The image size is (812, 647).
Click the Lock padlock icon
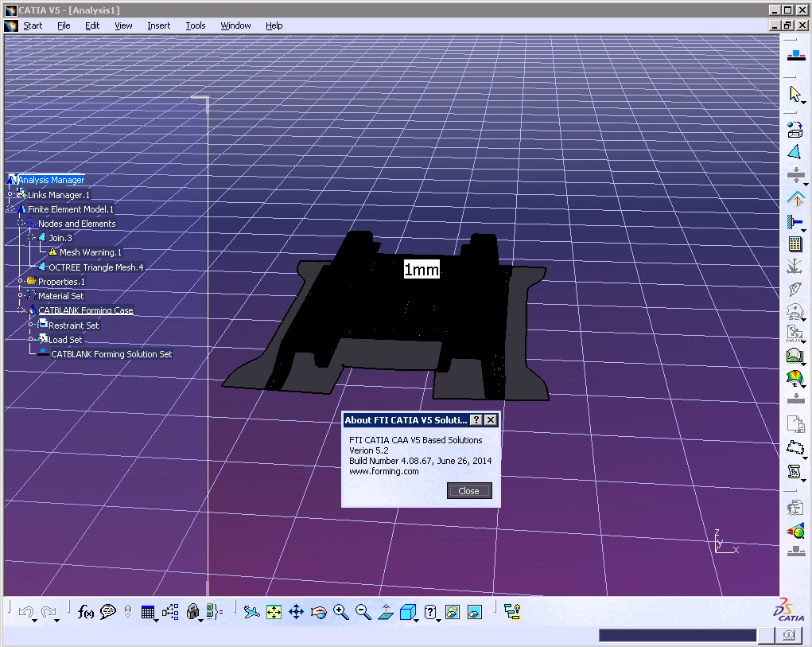[192, 612]
